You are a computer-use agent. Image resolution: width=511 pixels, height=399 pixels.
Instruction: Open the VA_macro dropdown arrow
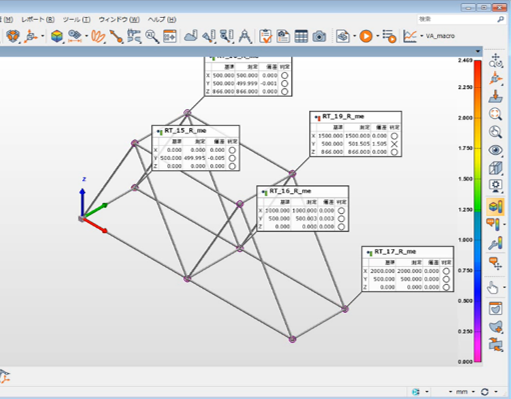pos(422,36)
